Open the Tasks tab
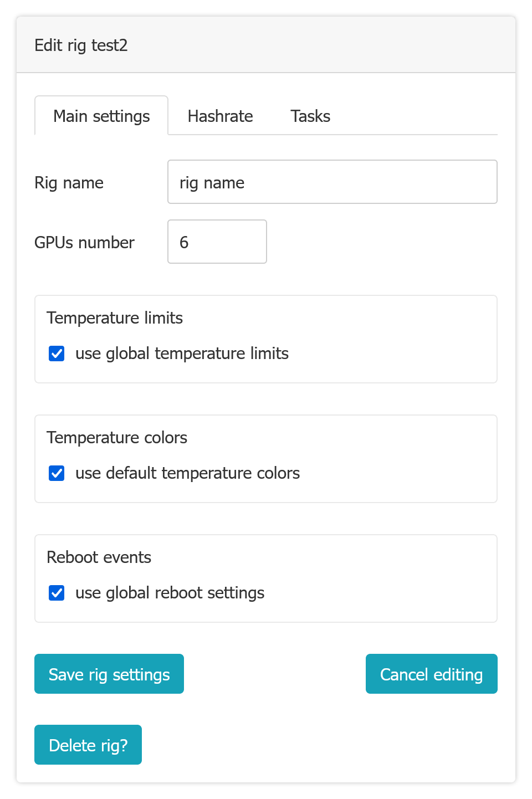Viewport: 532px width, 799px height. coord(310,116)
